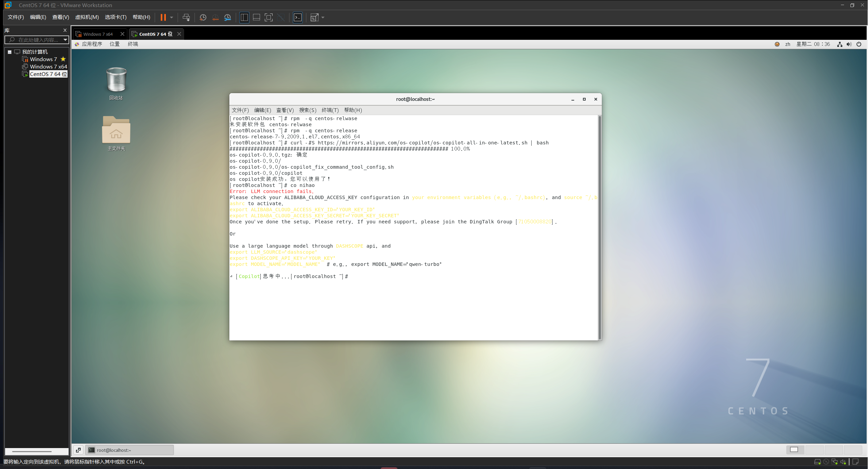Select Windows 7 x64 in the library tree
868x469 pixels.
(48, 67)
